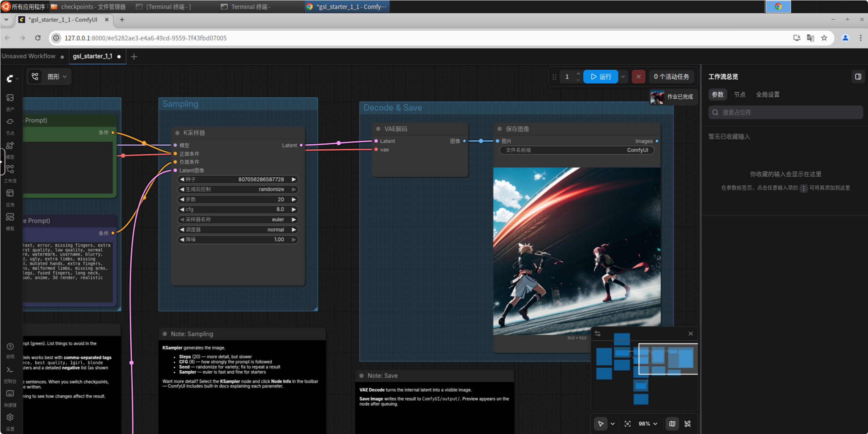Switch to the 节点 tab
This screenshot has width=868, height=434.
[x=739, y=95]
